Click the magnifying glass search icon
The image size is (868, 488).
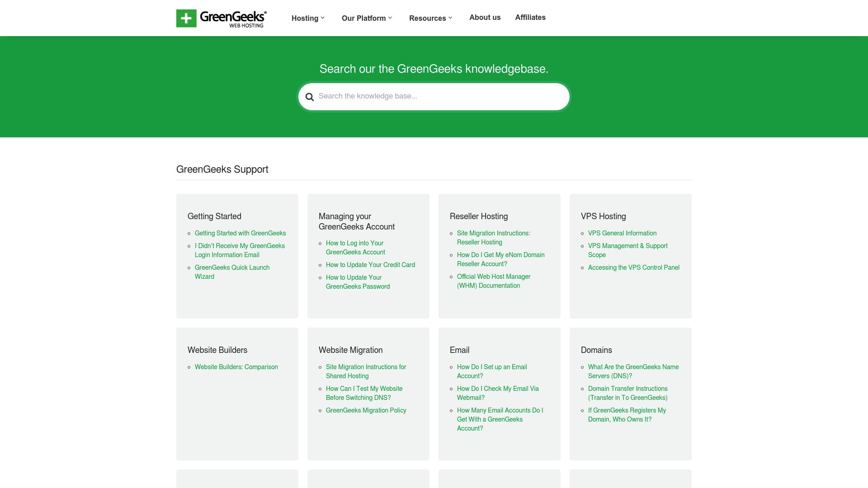click(310, 97)
